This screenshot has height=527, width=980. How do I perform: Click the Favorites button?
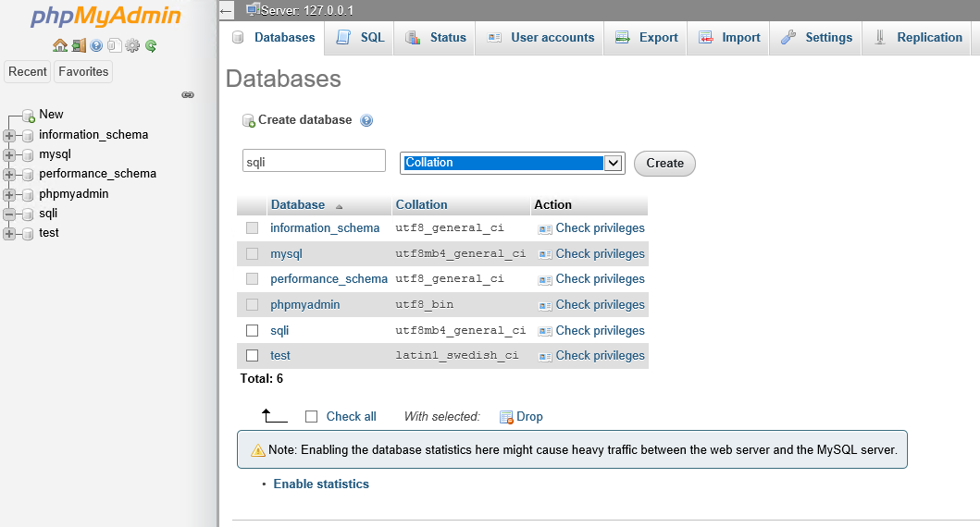click(x=83, y=72)
